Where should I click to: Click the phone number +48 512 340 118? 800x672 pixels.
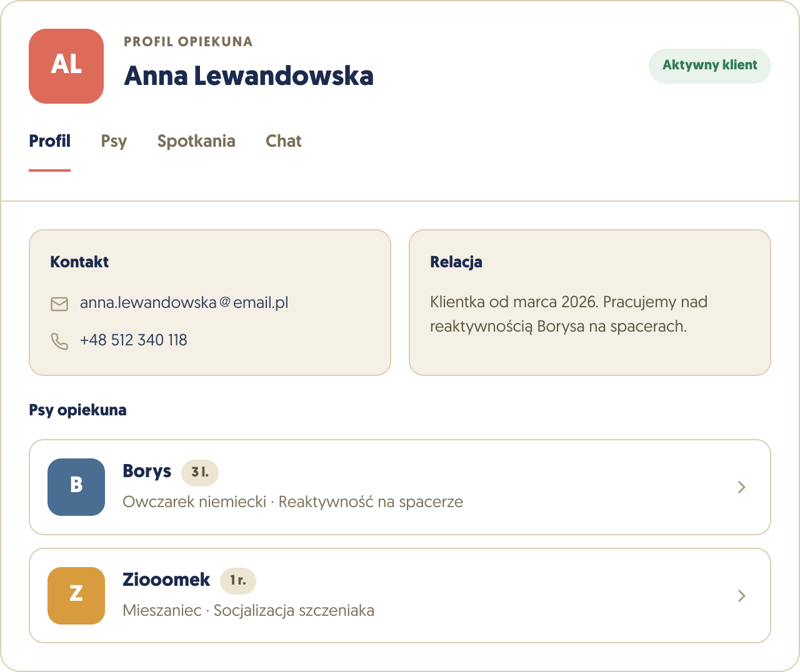[x=134, y=340]
